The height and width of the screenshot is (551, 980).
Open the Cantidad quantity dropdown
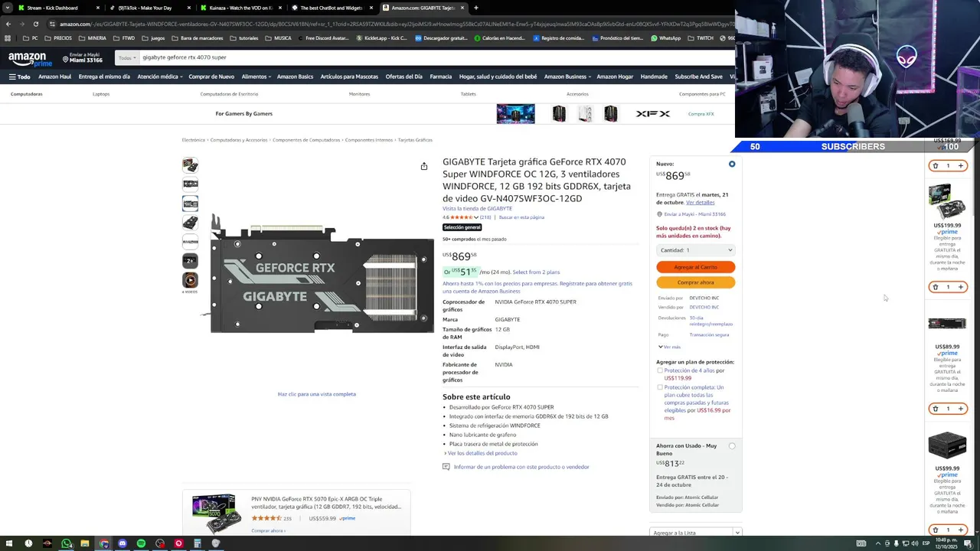tap(696, 250)
